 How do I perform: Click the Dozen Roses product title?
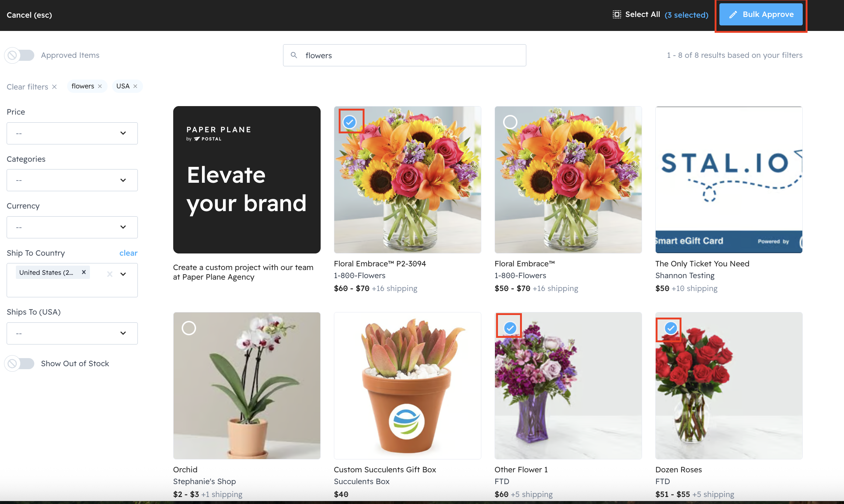click(679, 470)
